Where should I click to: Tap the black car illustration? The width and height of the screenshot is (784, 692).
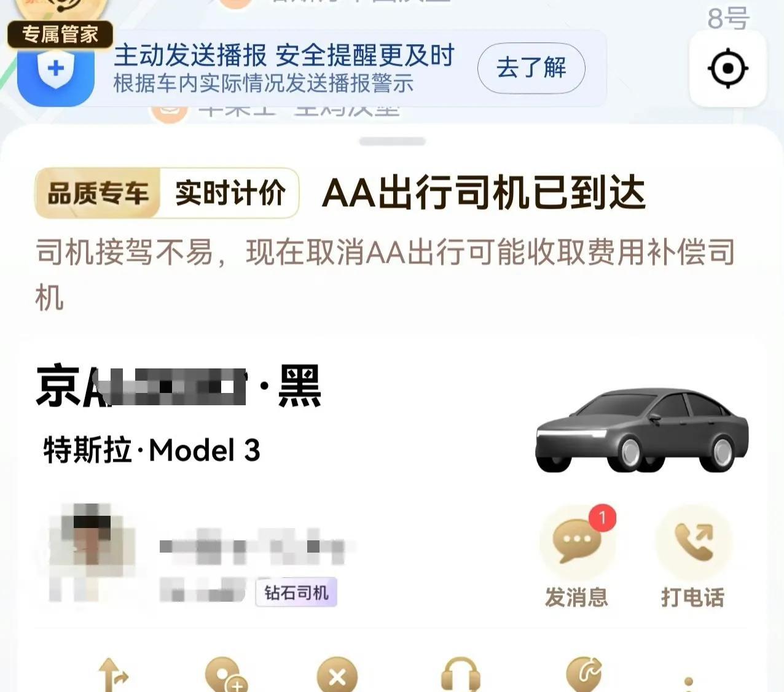pyautogui.click(x=642, y=430)
